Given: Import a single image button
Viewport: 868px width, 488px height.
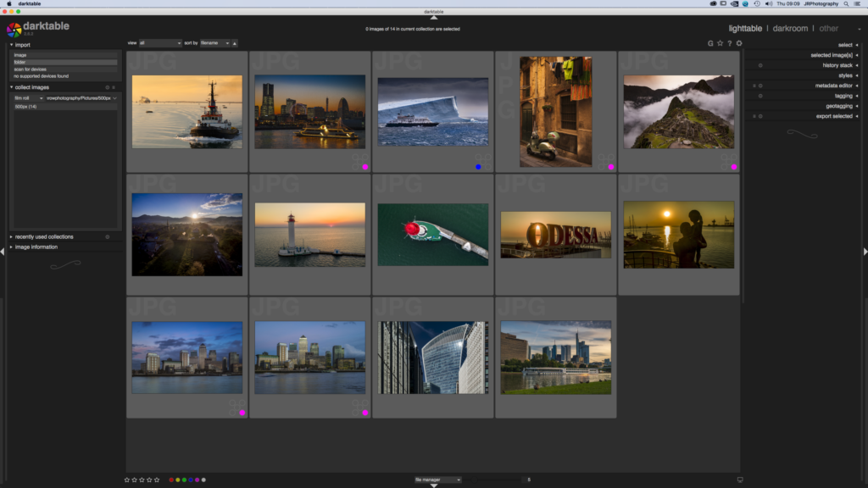Looking at the screenshot, I should 65,55.
